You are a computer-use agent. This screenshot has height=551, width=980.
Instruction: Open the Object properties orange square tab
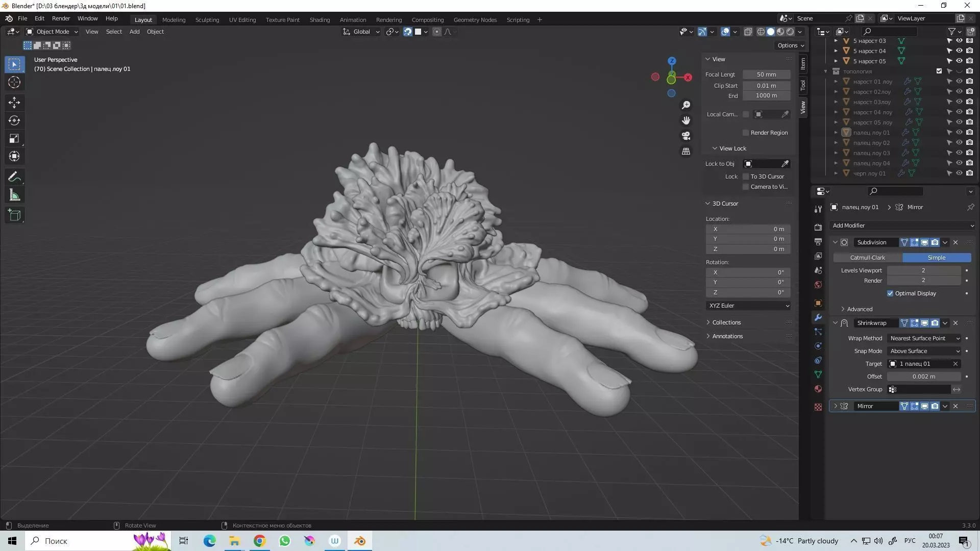point(818,303)
